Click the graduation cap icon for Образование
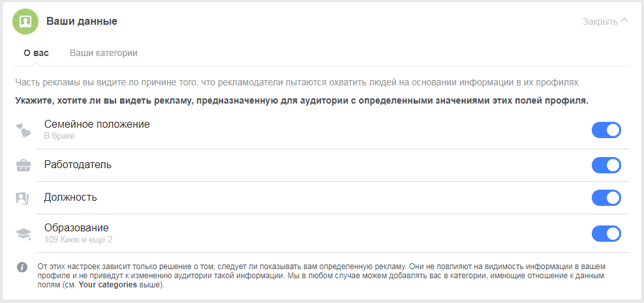The image size is (644, 303). (23, 234)
